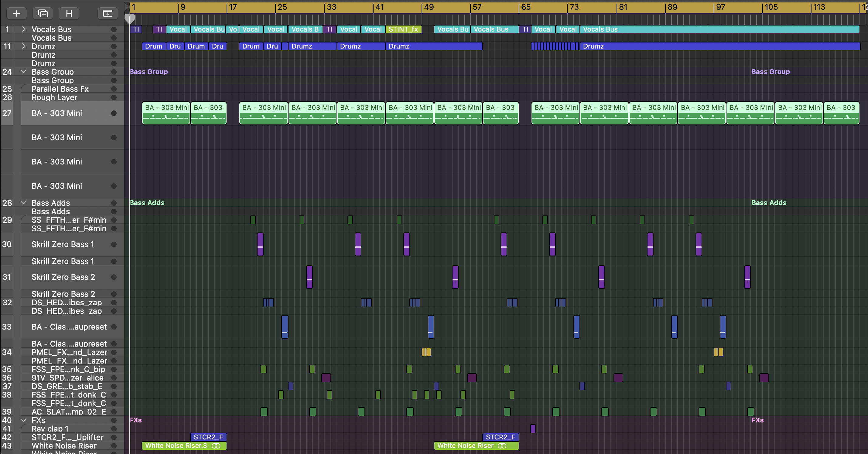Select the STCR2_F region near bar 59
This screenshot has width=868, height=454.
pyautogui.click(x=501, y=437)
